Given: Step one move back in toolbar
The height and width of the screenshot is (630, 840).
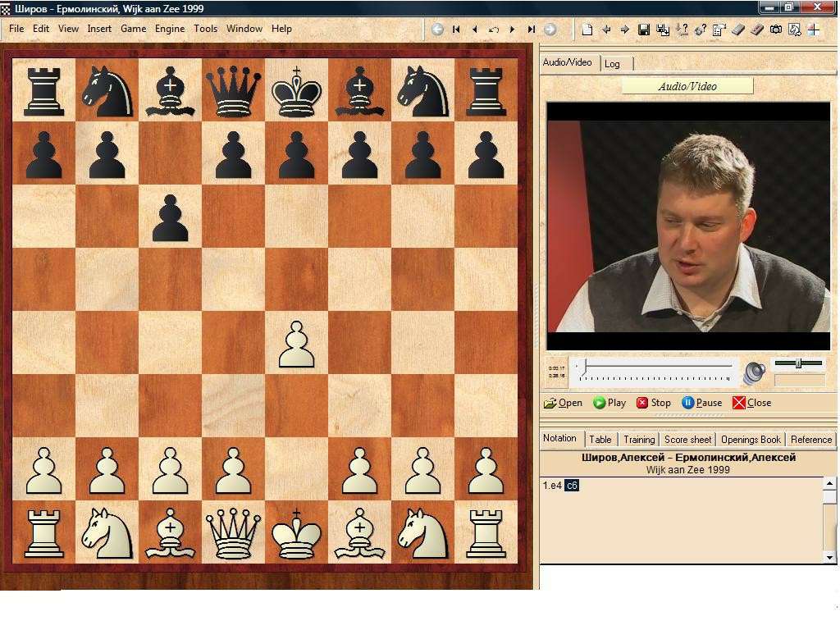Looking at the screenshot, I should [475, 30].
